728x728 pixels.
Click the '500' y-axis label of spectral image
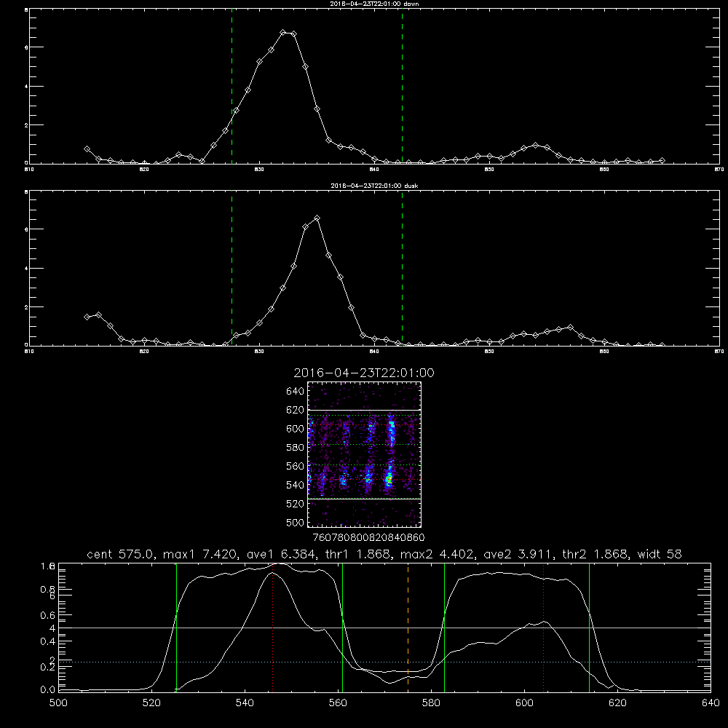[x=295, y=522]
